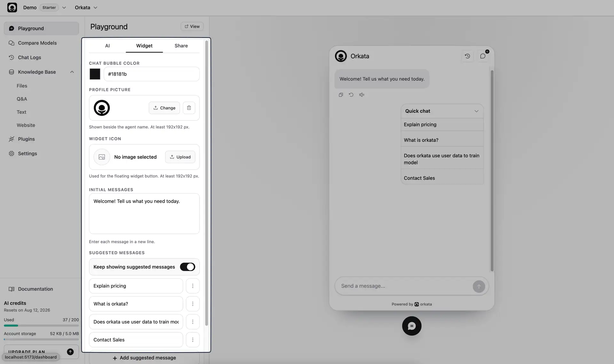Click the Initial Messages text area

point(144,213)
